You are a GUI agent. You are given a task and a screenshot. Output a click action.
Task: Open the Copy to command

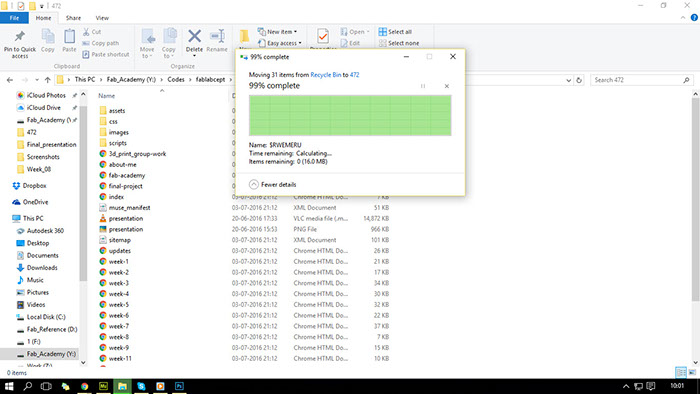click(x=169, y=43)
